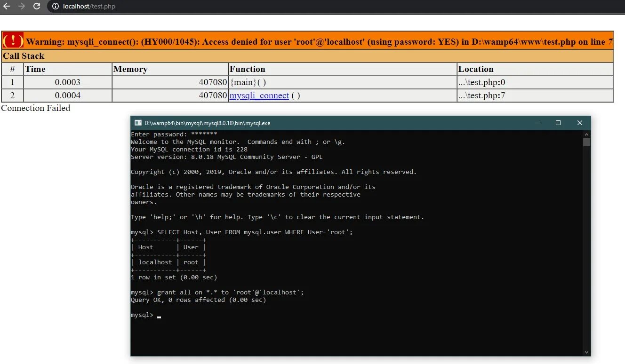625x364 pixels.
Task: Click the console scrollbar down arrow
Action: [x=586, y=352]
